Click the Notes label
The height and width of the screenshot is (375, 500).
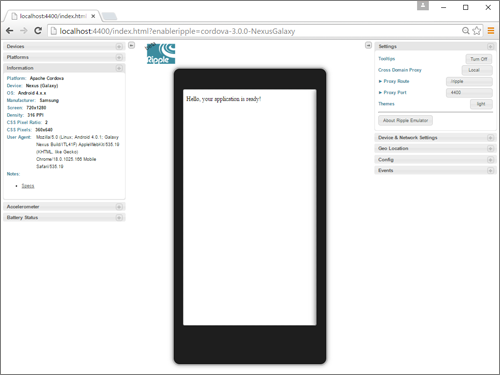pos(13,174)
